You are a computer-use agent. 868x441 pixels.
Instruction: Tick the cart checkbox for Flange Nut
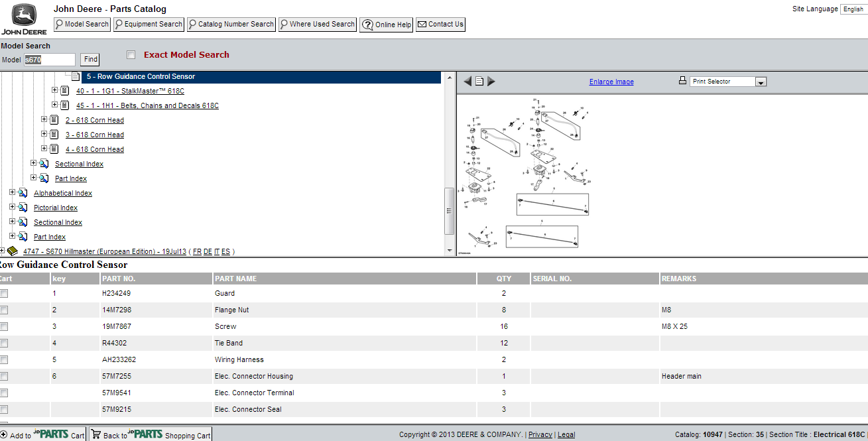pyautogui.click(x=4, y=310)
